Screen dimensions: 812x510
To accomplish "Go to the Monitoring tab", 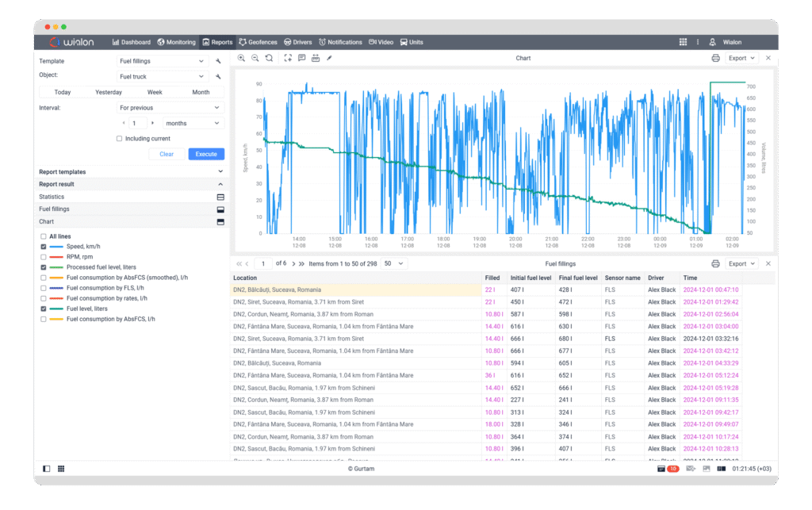I will pyautogui.click(x=176, y=42).
